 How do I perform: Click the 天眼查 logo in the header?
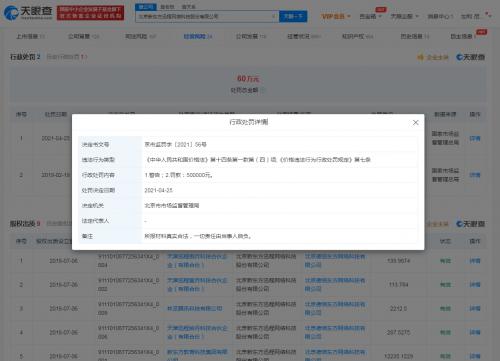28,12
